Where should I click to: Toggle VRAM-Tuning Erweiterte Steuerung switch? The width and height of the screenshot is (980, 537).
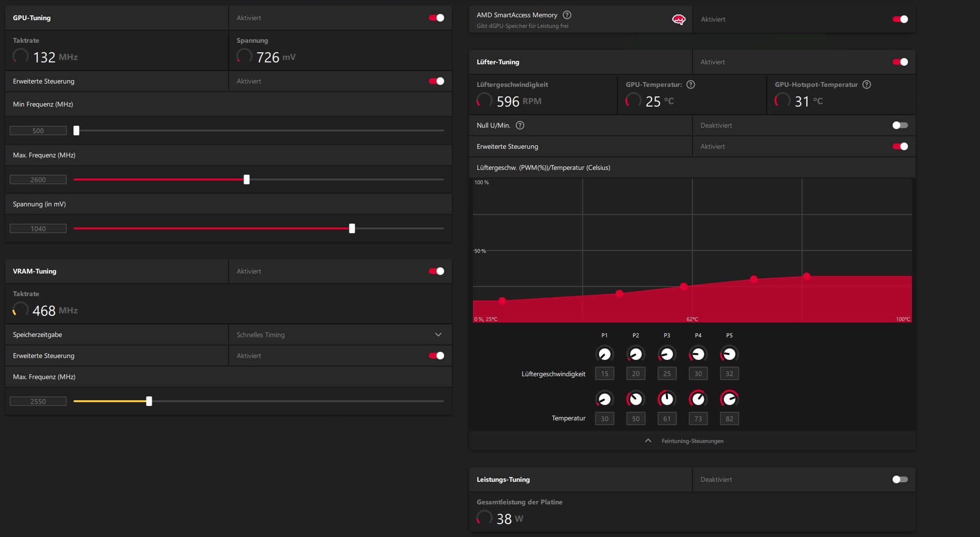tap(436, 356)
